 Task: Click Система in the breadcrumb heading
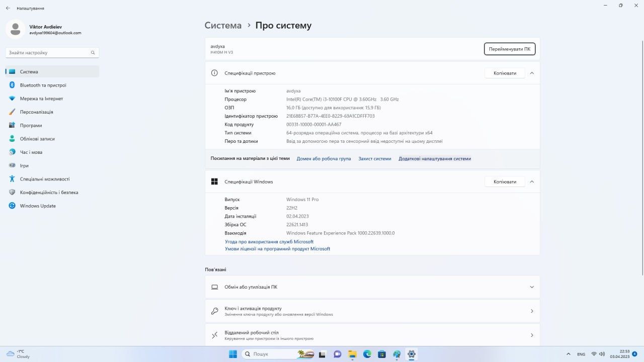coord(223,25)
